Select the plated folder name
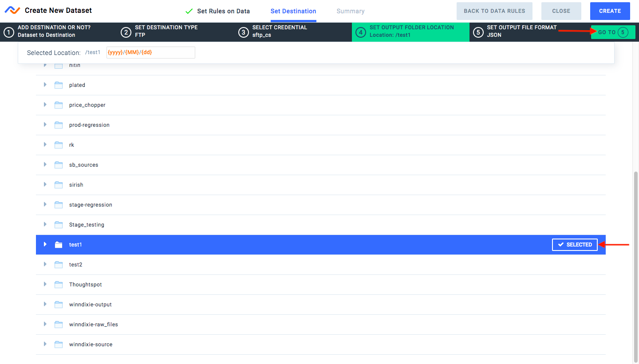The width and height of the screenshot is (639, 364). [77, 85]
